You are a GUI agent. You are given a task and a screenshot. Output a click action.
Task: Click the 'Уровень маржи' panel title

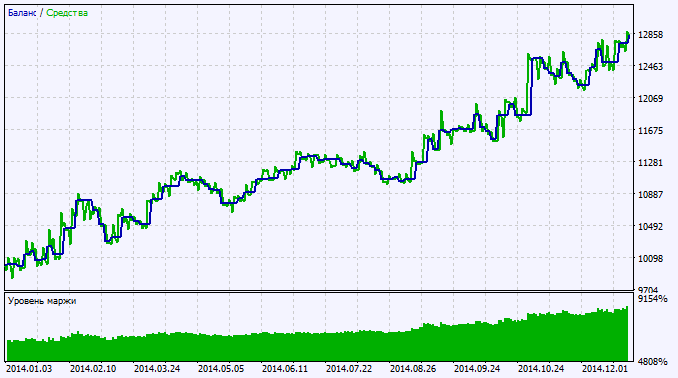pos(42,301)
